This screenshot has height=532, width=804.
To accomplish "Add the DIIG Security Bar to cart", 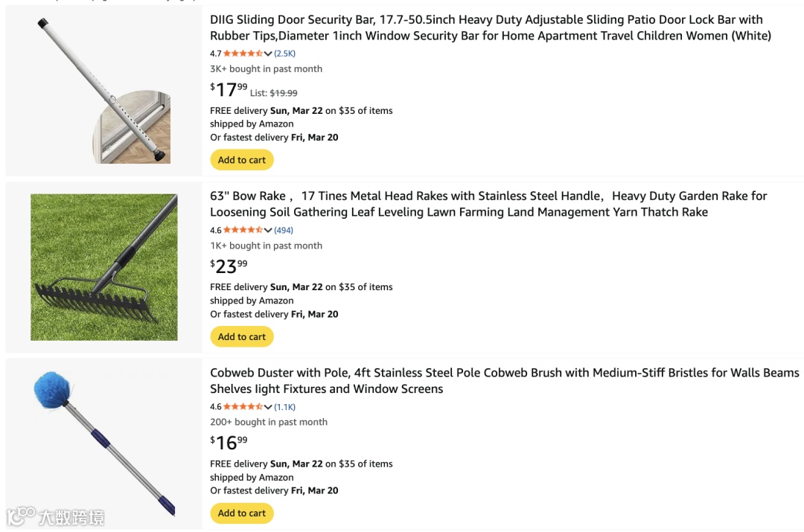I will click(x=242, y=160).
